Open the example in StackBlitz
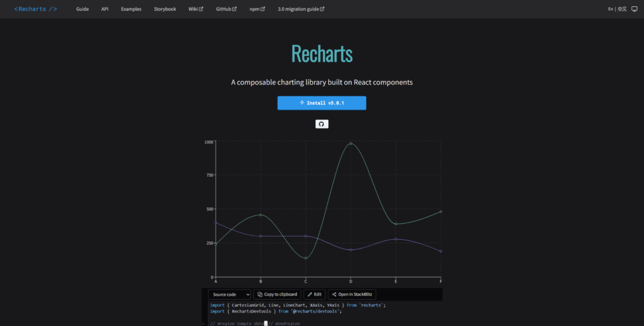The width and height of the screenshot is (644, 326). 352,294
